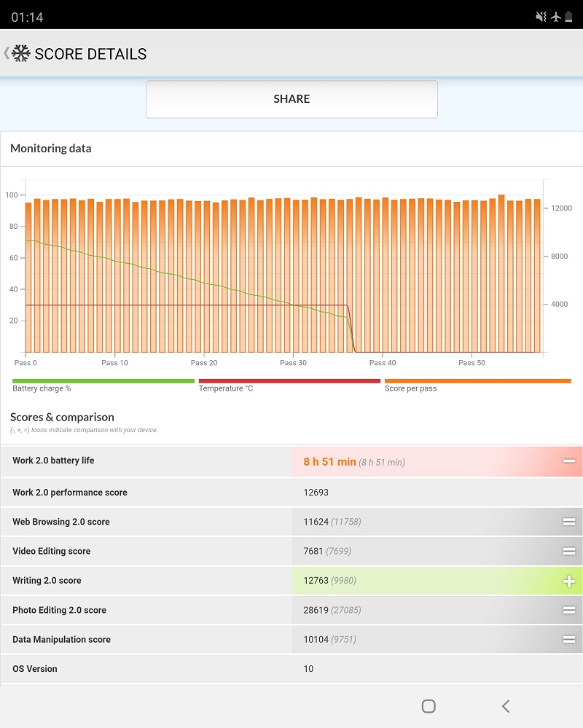
Task: Tap the OS Version row
Action: tap(291, 668)
